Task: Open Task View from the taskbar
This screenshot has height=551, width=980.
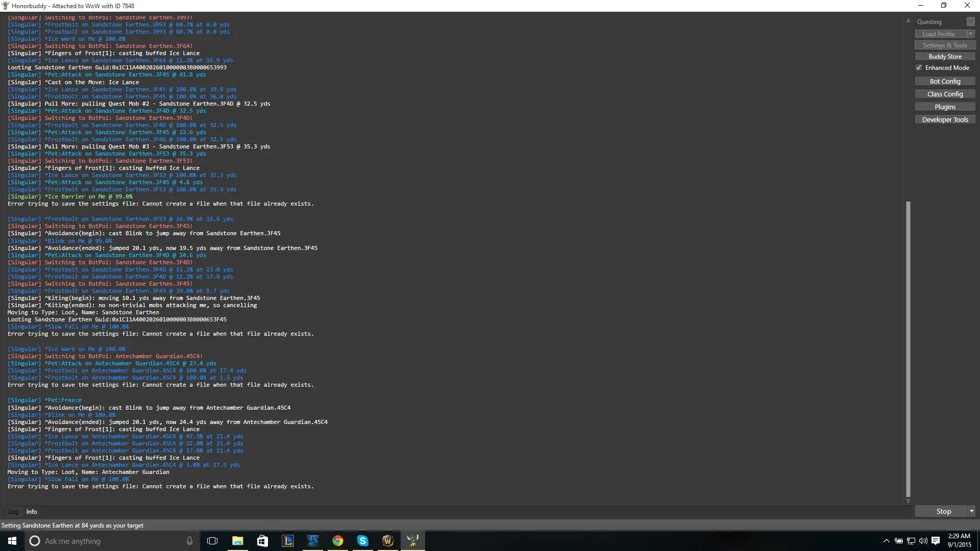Action: click(212, 541)
